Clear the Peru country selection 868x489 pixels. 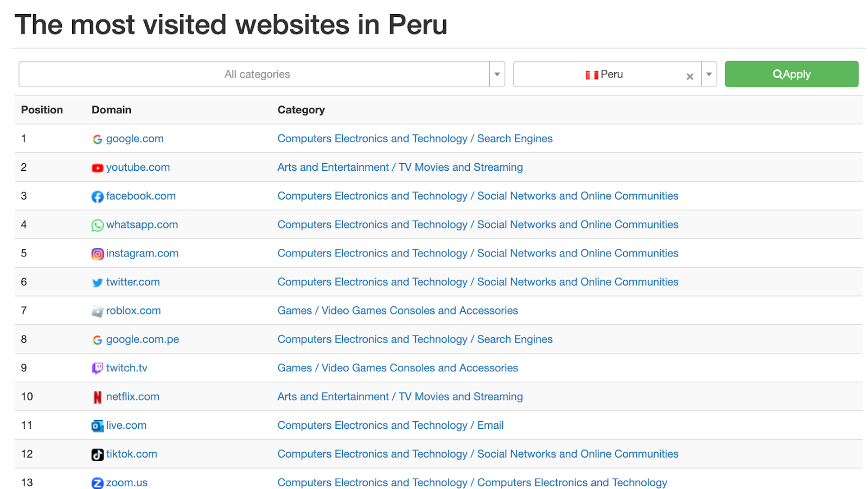(690, 76)
